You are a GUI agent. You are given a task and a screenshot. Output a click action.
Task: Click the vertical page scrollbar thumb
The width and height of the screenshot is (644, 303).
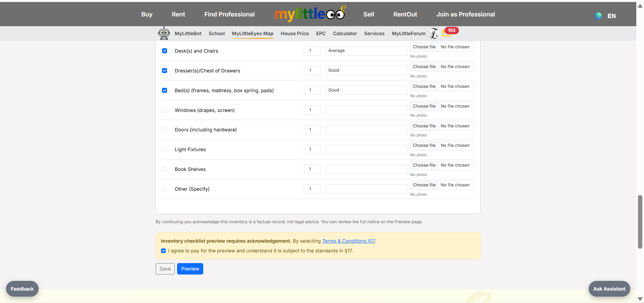coord(640,222)
